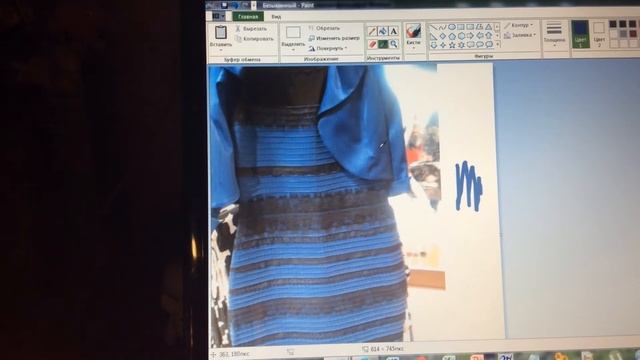Choose the Curve shape
Image resolution: width=640 pixels, height=360 pixels.
click(443, 27)
